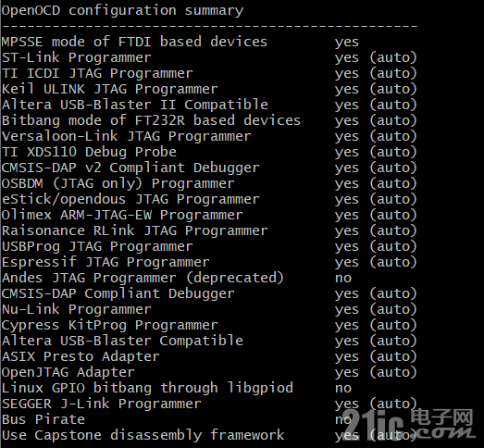
Task: Click the 21ic watermark logo
Action: 409,425
